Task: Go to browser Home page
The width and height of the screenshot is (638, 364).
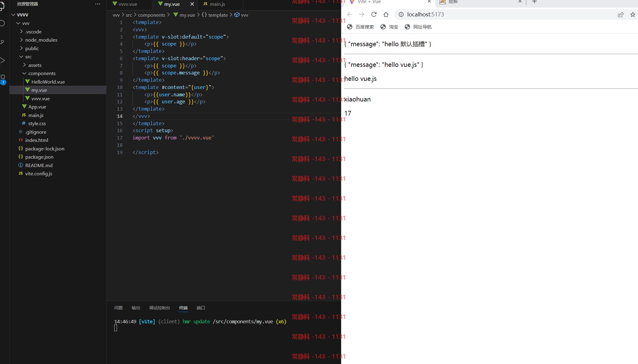Action: coord(386,14)
